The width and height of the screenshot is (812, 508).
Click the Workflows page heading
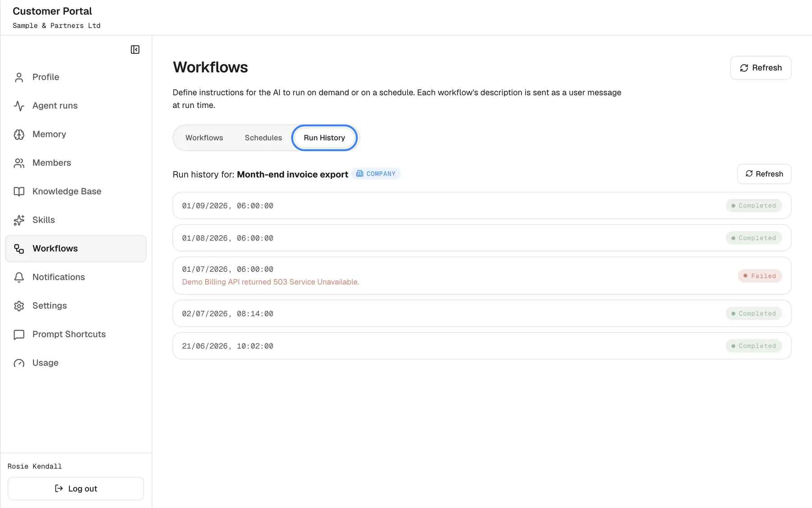210,67
